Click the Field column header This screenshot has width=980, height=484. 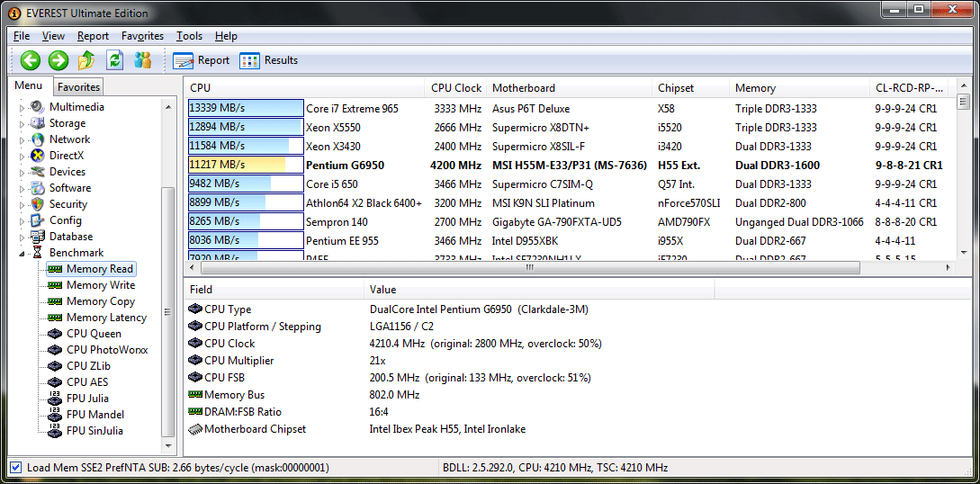[x=274, y=290]
